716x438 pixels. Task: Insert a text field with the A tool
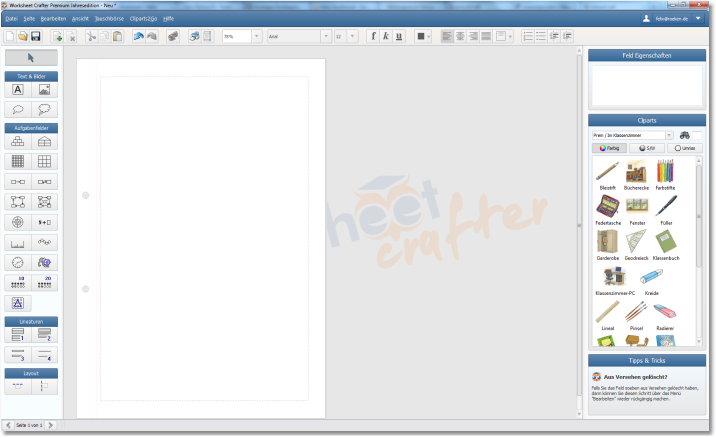point(18,90)
